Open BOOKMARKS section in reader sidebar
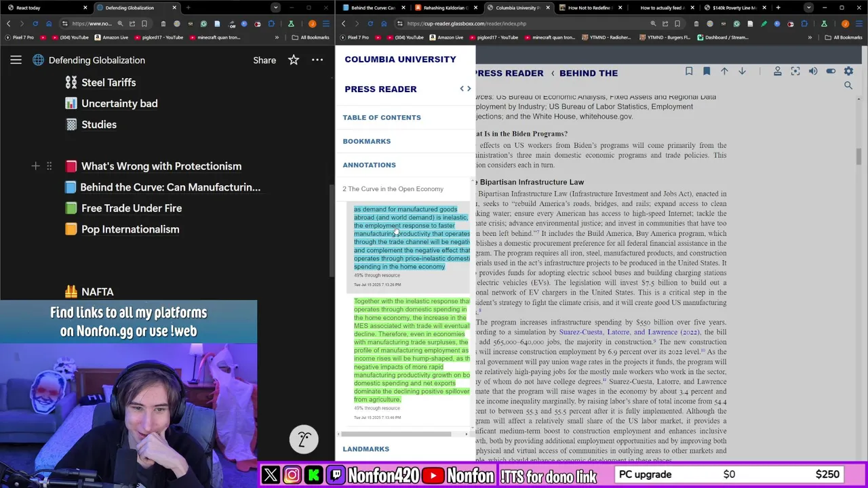 click(x=367, y=141)
